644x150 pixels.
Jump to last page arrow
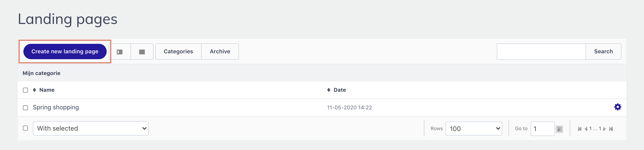[x=611, y=129]
